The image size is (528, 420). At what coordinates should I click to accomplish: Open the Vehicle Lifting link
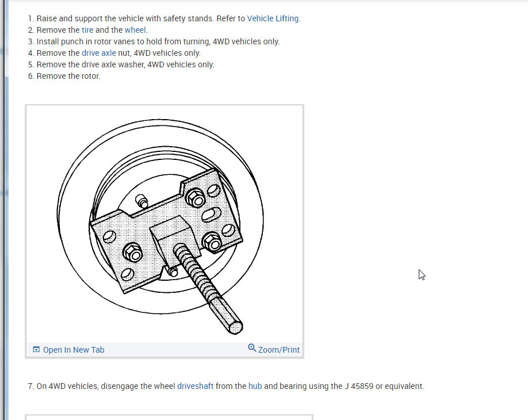273,18
